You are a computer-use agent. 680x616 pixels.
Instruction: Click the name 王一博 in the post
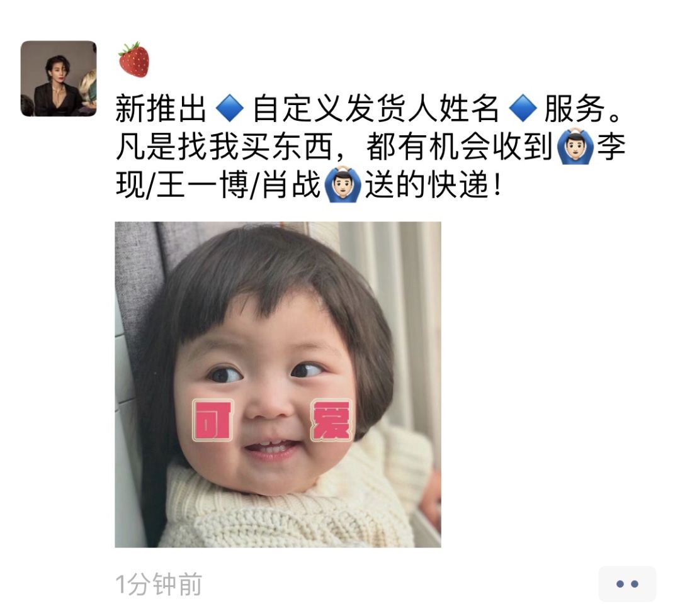click(203, 184)
